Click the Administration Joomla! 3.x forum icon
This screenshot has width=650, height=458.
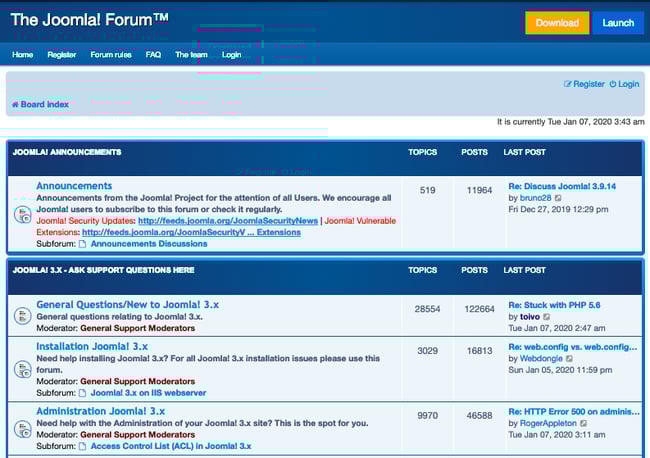click(x=22, y=428)
